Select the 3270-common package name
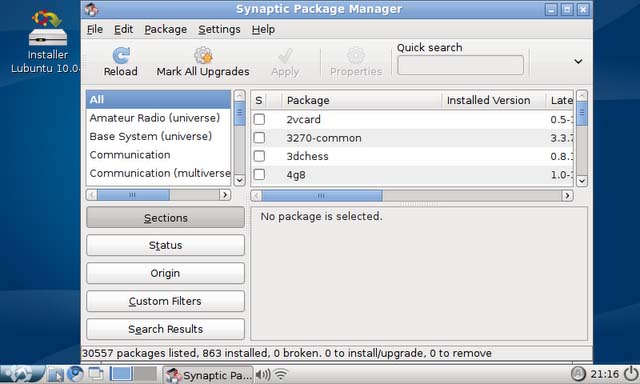The image size is (640, 384). 324,138
